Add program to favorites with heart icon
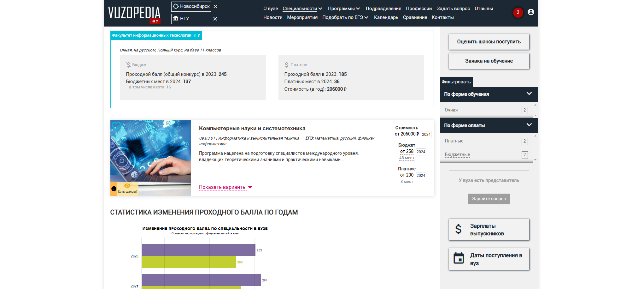The image size is (644, 289). tap(116, 126)
